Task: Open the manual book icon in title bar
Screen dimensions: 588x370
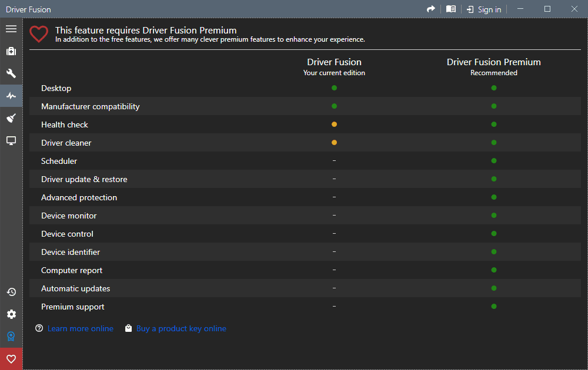Action: click(x=451, y=9)
